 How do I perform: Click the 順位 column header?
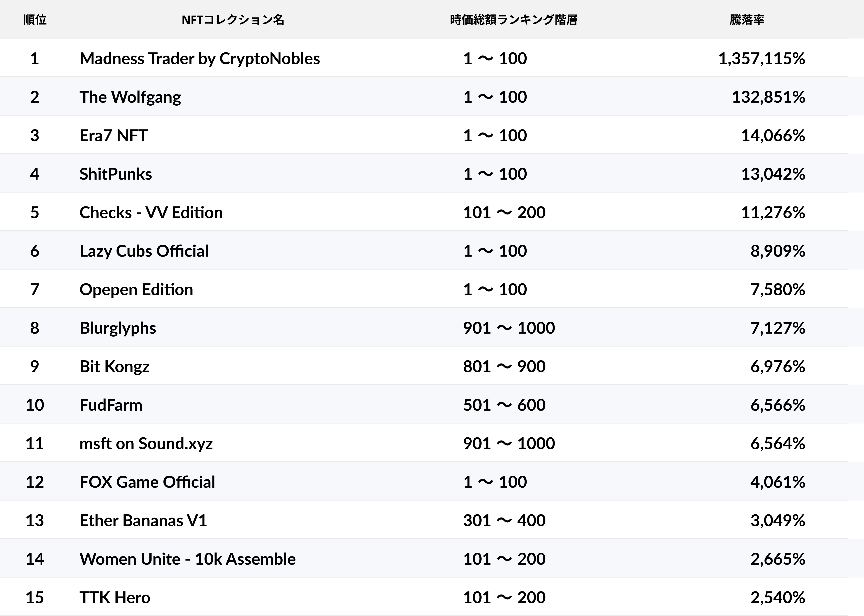35,20
